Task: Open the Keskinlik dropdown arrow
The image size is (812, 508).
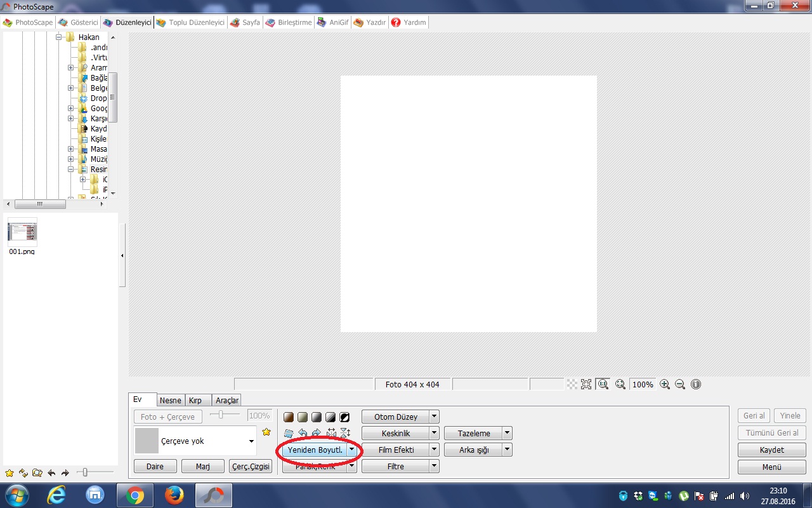Action: click(x=435, y=434)
